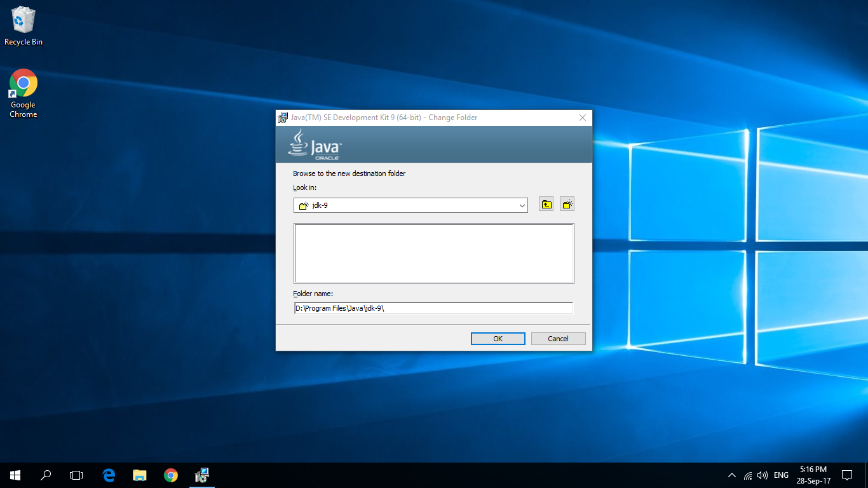Image resolution: width=868 pixels, height=488 pixels.
Task: Click the empty folder list box
Action: click(434, 253)
